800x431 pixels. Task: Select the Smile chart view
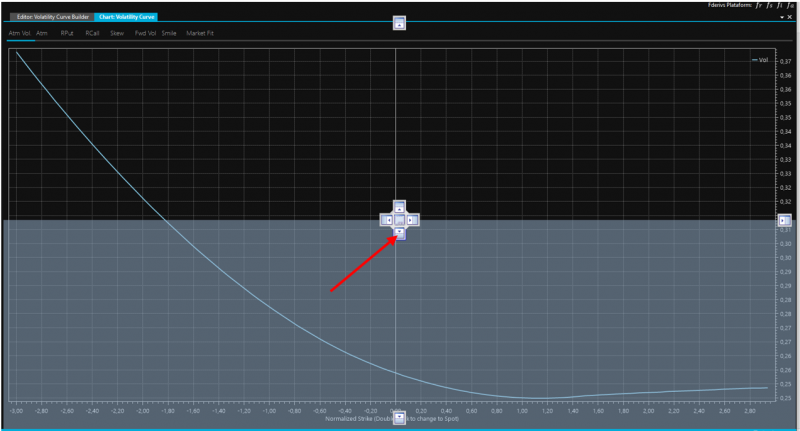[x=169, y=33]
